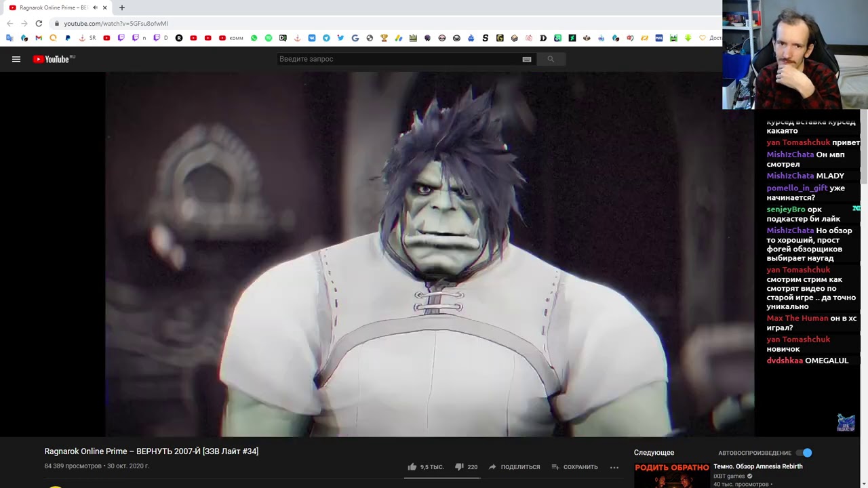Open the 'SR' bookmark
Screen dimensions: 868x488
(88, 38)
